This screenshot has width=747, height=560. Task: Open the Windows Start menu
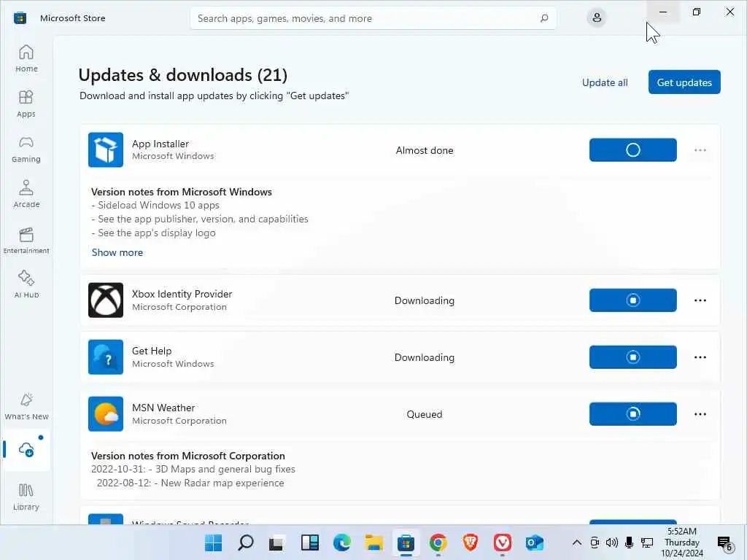[x=213, y=542]
